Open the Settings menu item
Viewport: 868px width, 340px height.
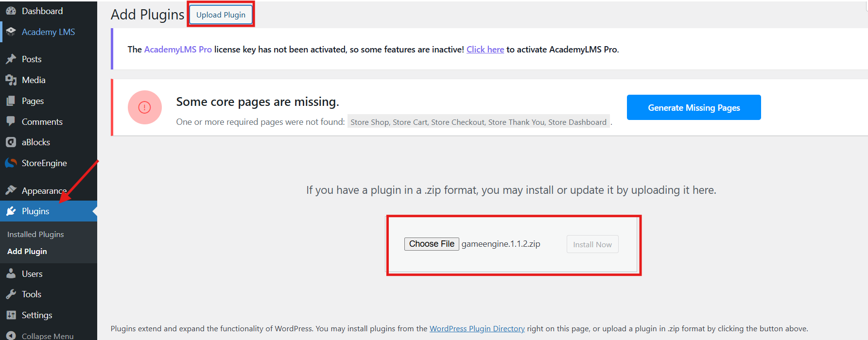49,315
